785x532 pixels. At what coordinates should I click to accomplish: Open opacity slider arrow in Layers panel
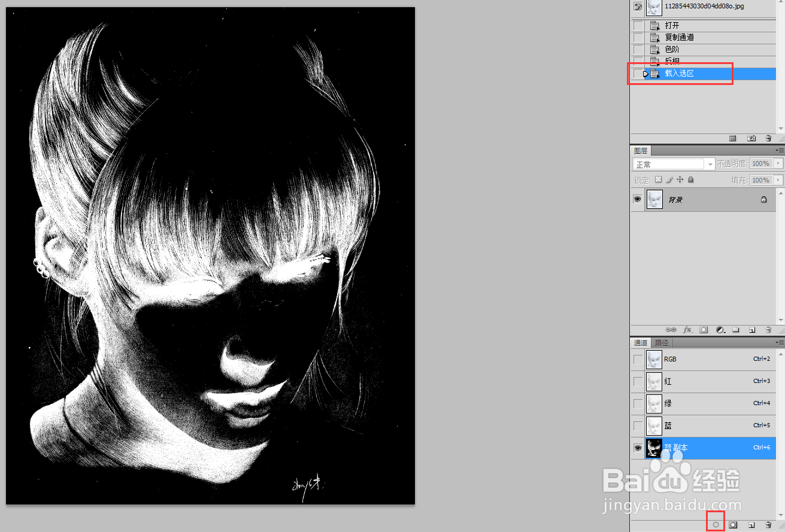(x=778, y=163)
